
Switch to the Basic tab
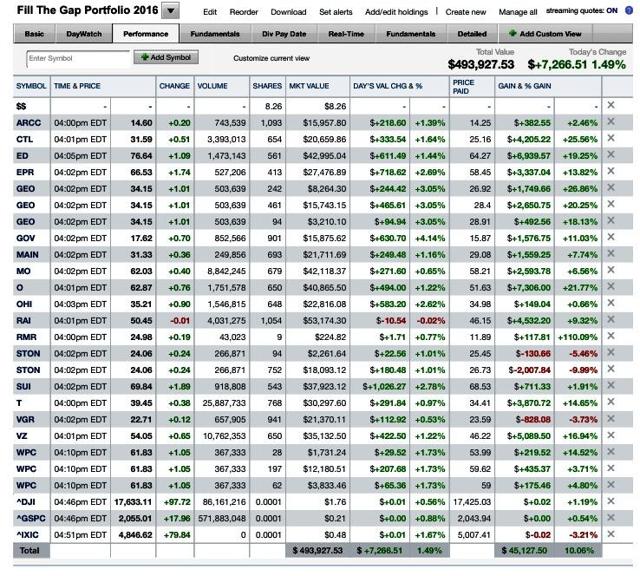click(34, 33)
